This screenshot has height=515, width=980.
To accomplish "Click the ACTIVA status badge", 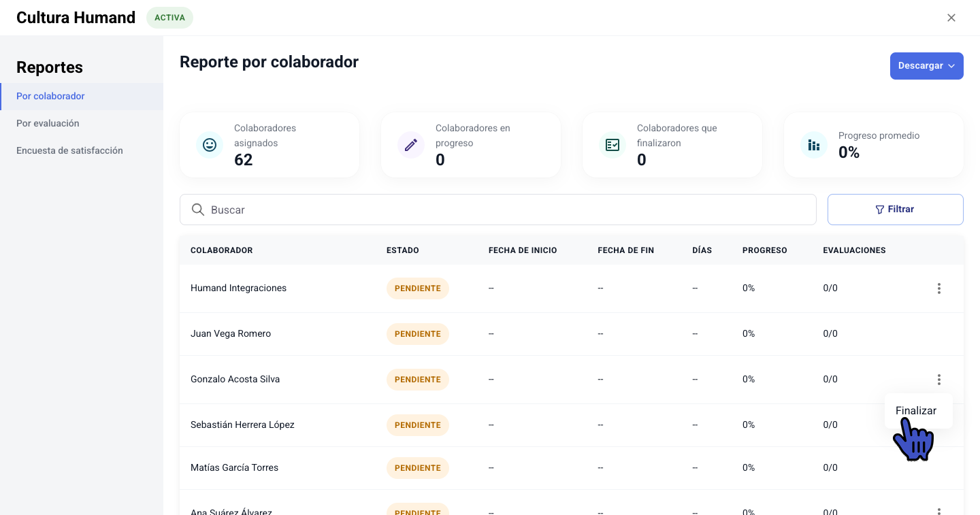I will point(169,18).
